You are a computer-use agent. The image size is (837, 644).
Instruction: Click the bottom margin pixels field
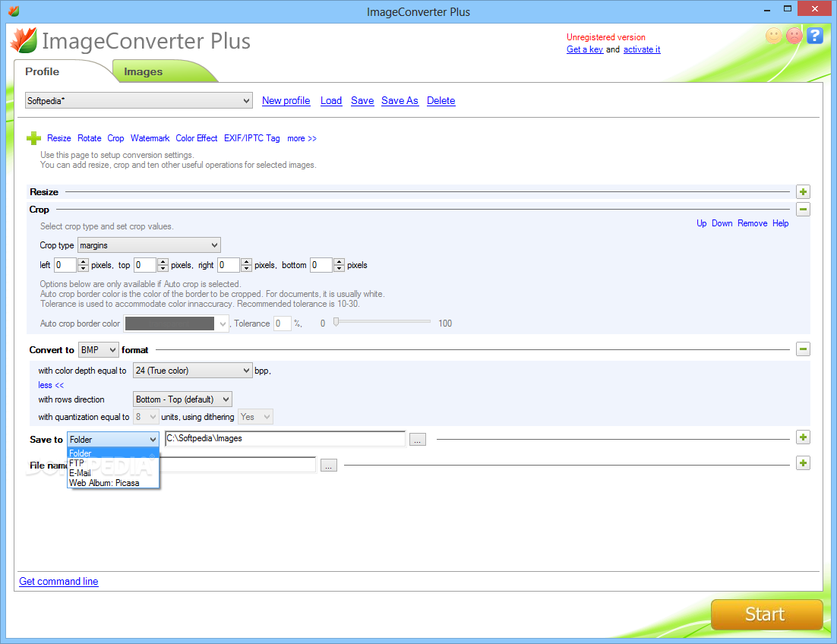click(x=321, y=264)
